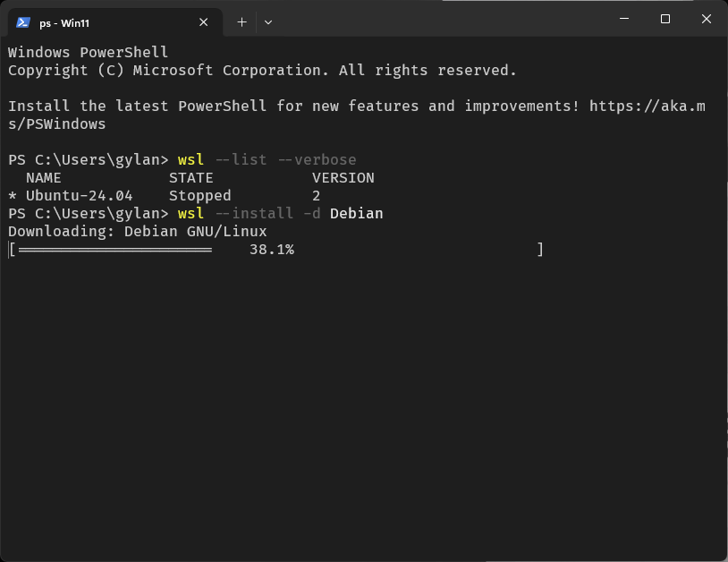Minimize the terminal window
Viewport: 728px width, 562px height.
(x=624, y=19)
